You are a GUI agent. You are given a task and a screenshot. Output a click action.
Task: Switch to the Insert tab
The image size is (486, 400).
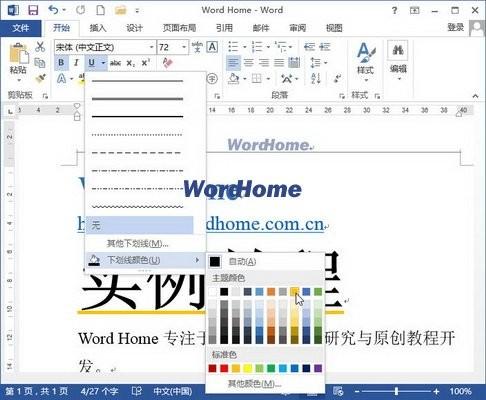pyautogui.click(x=98, y=28)
